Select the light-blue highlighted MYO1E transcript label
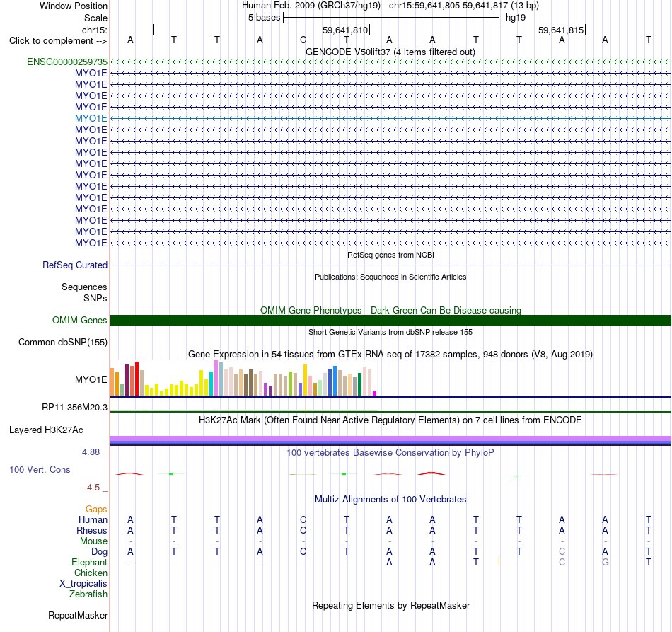672x632 pixels. (91, 118)
